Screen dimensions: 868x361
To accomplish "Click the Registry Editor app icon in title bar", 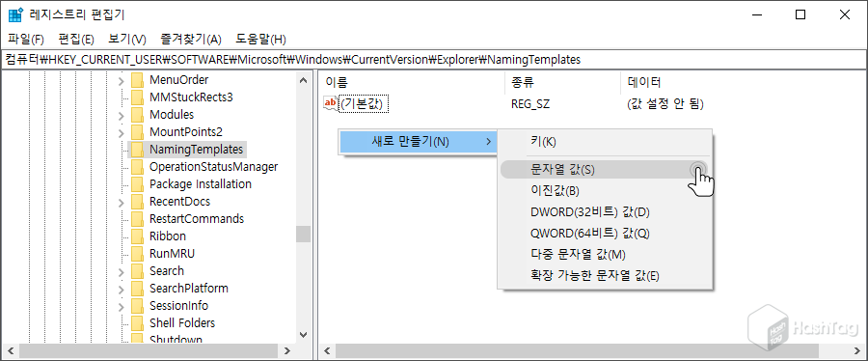I will click(x=15, y=14).
